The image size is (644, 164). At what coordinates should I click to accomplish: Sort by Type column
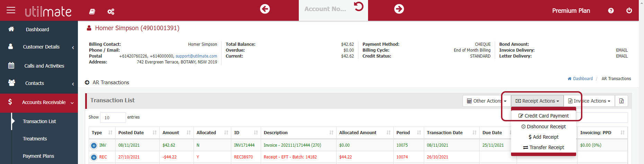tap(102, 133)
